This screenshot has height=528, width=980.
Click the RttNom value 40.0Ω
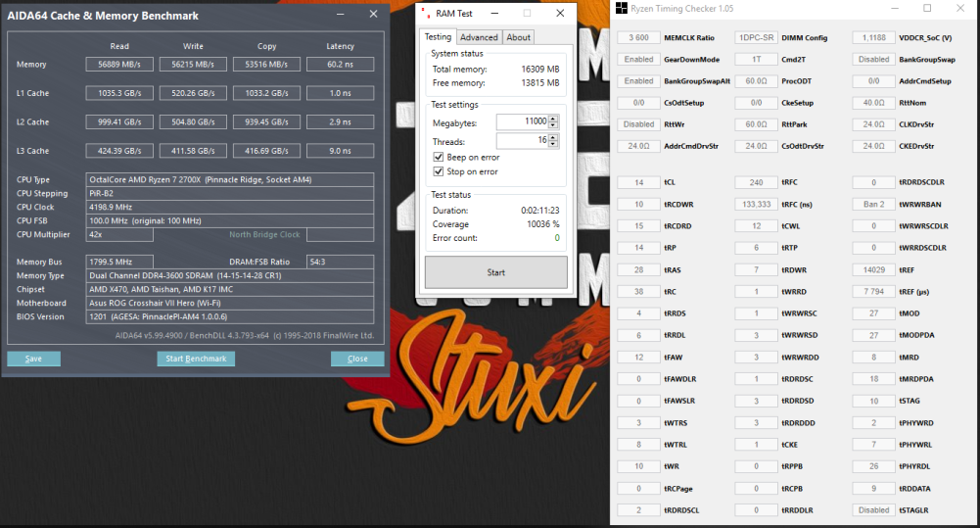point(873,103)
